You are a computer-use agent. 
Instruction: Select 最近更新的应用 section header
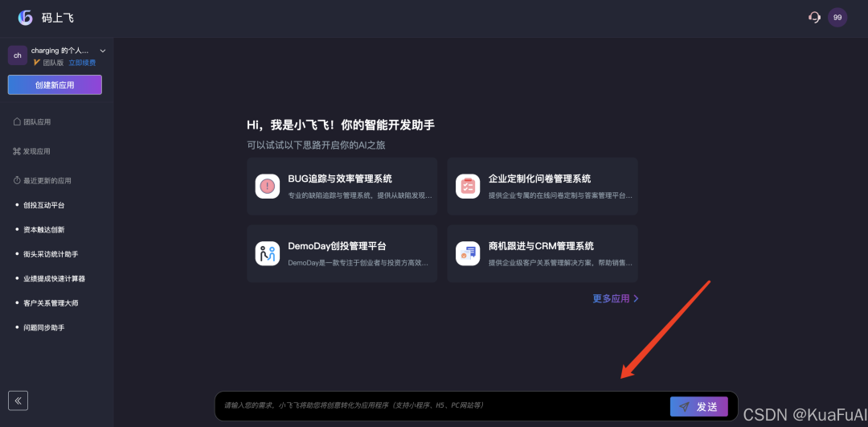tap(42, 181)
